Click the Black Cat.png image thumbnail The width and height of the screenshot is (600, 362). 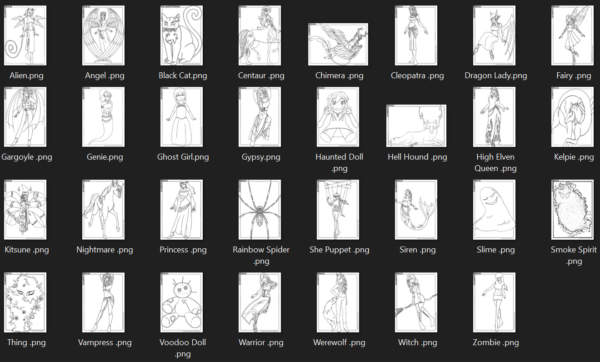click(x=181, y=35)
